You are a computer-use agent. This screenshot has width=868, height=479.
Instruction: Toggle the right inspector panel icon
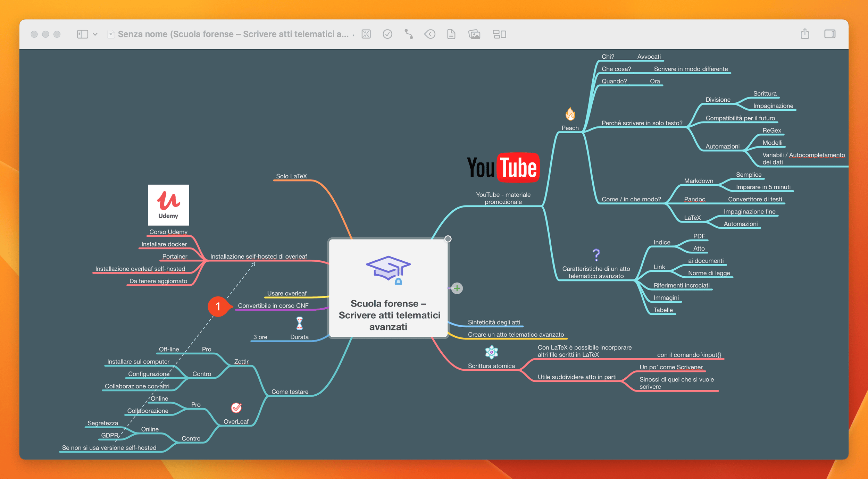(830, 34)
